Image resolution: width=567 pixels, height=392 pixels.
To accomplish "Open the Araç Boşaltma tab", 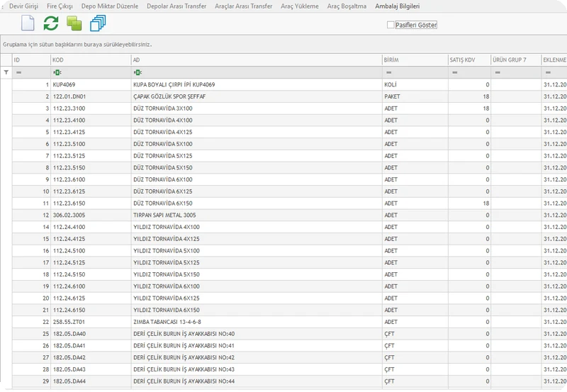I will tap(347, 6).
